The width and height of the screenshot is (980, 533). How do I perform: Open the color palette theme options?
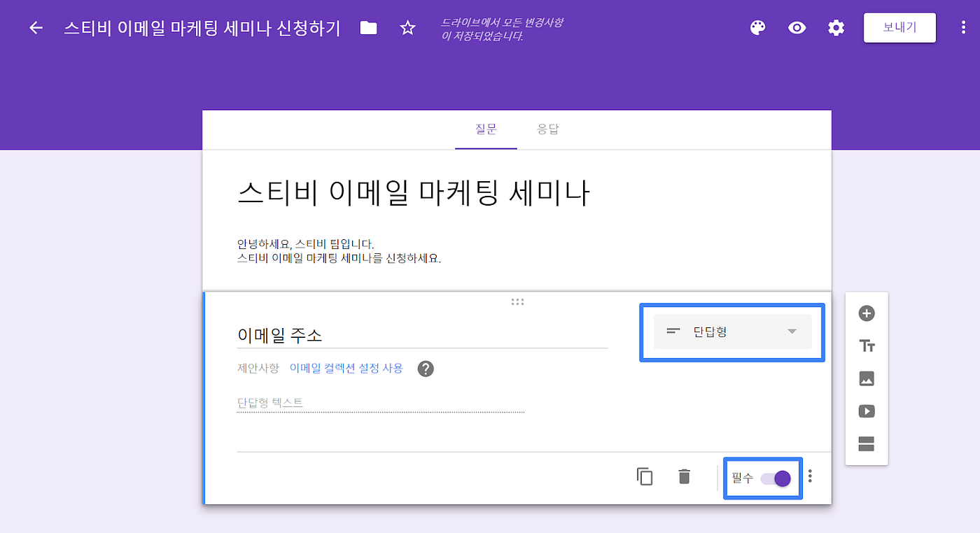pos(757,28)
